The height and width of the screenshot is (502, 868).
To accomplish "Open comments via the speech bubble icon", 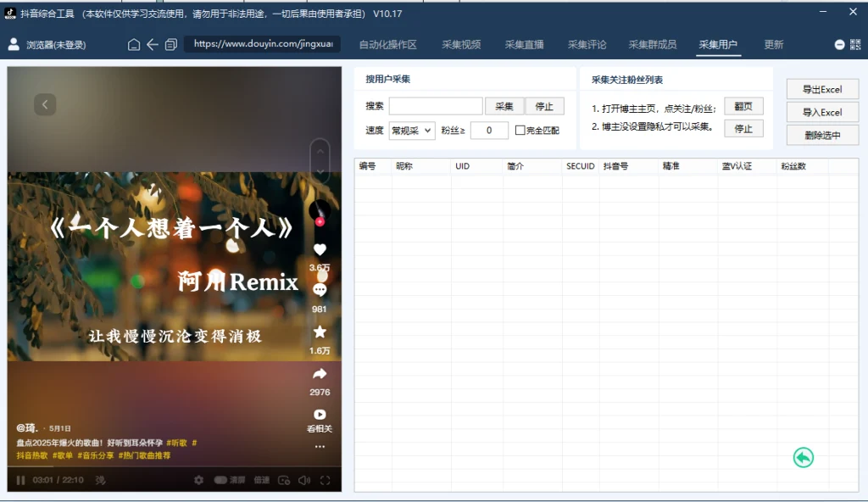I will point(320,290).
